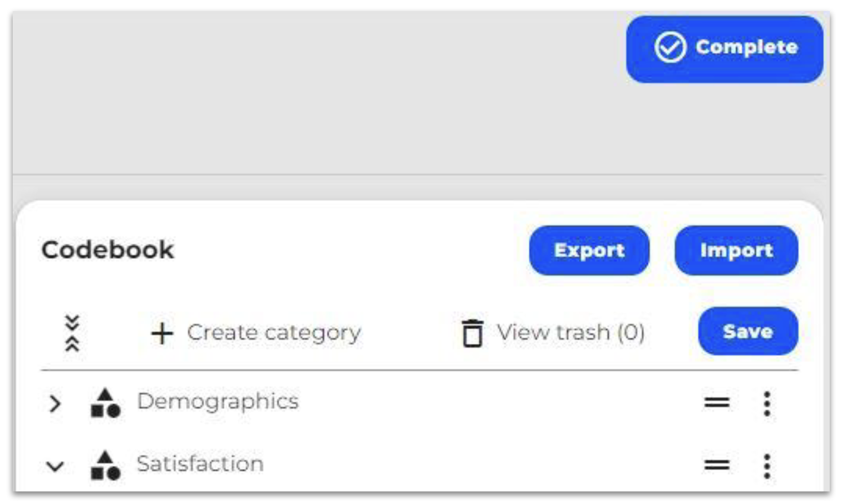
Task: Click the plus icon beside Create category
Action: pyautogui.click(x=162, y=333)
